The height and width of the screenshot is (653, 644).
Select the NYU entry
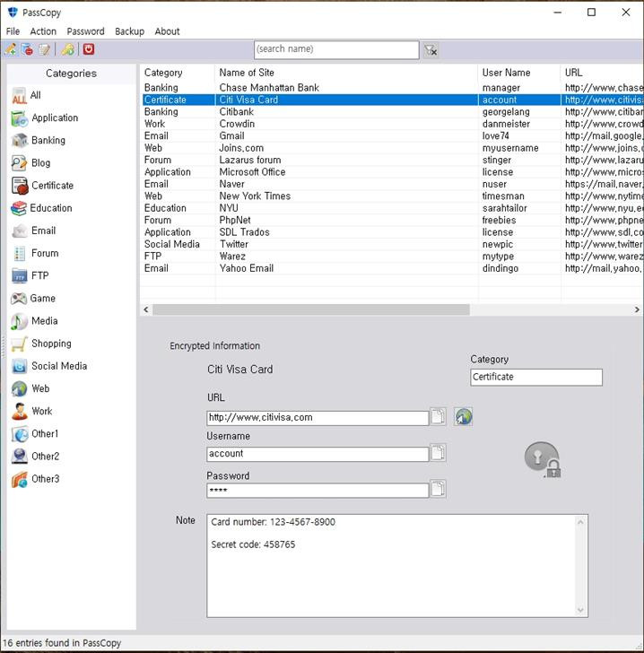tap(392, 208)
